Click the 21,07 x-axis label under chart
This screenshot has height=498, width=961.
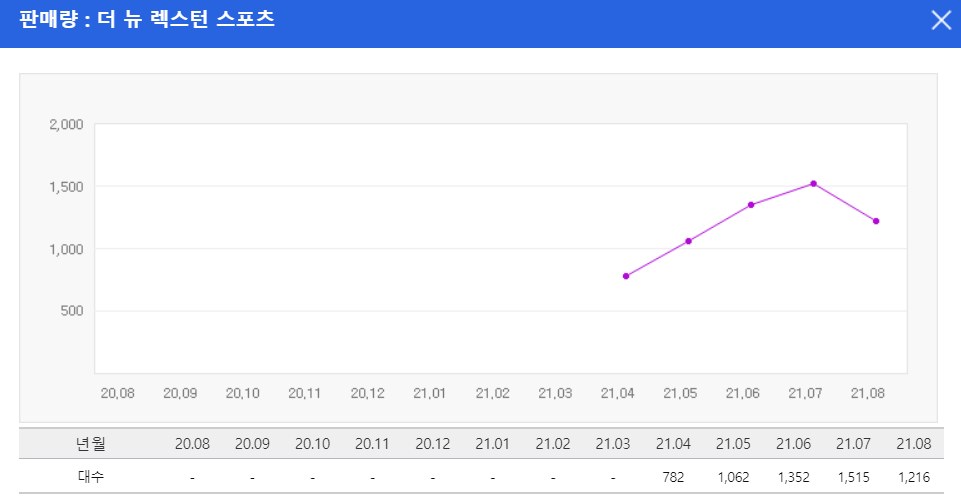pyautogui.click(x=805, y=393)
